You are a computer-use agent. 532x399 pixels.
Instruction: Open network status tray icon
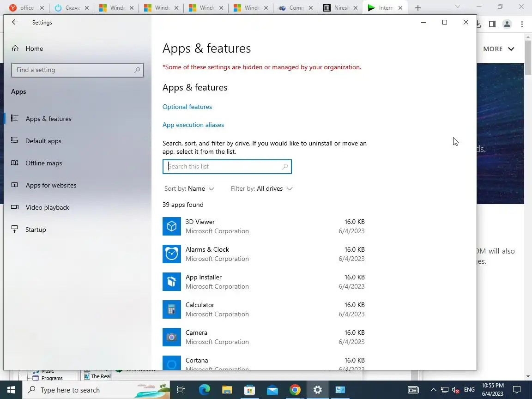[x=444, y=390]
